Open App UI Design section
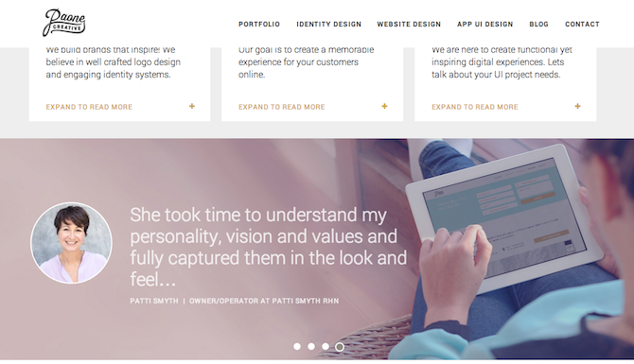 [484, 25]
